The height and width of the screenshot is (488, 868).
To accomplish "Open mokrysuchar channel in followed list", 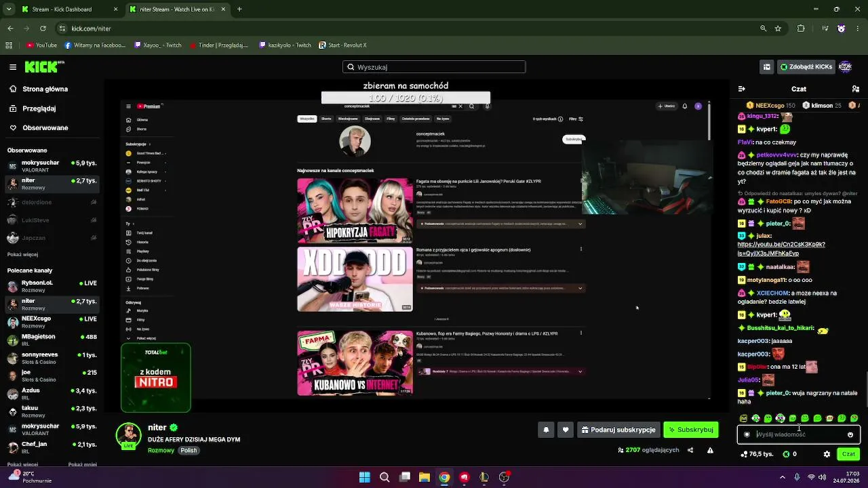I will [52, 166].
